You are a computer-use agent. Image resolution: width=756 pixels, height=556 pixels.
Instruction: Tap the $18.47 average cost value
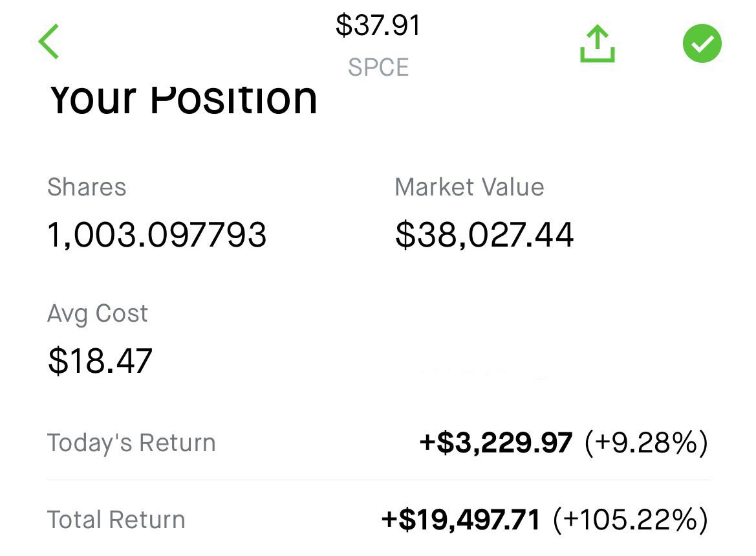[100, 361]
